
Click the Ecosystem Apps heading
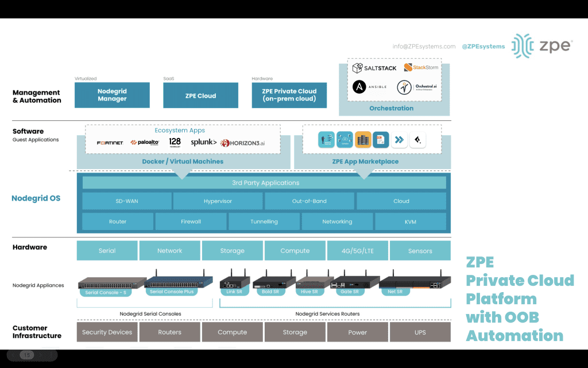coord(180,131)
